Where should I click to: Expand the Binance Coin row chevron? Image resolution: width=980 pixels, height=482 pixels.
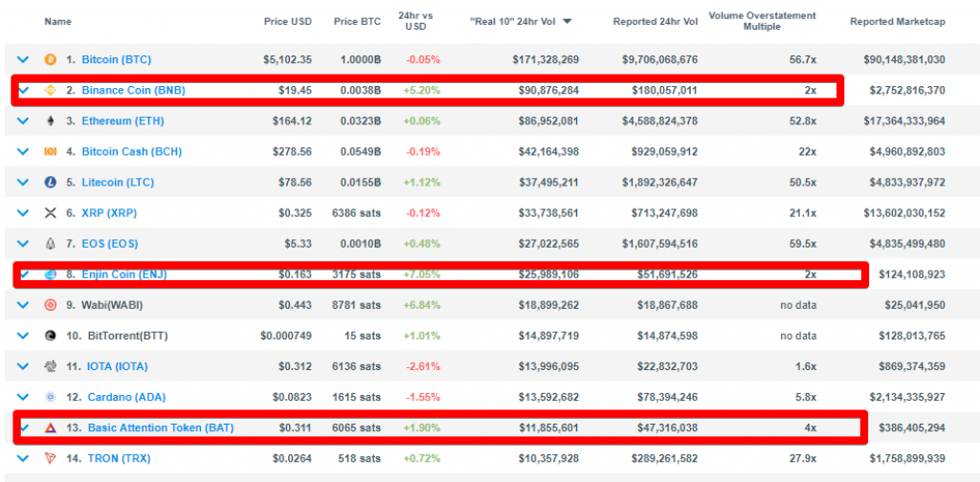[x=24, y=91]
